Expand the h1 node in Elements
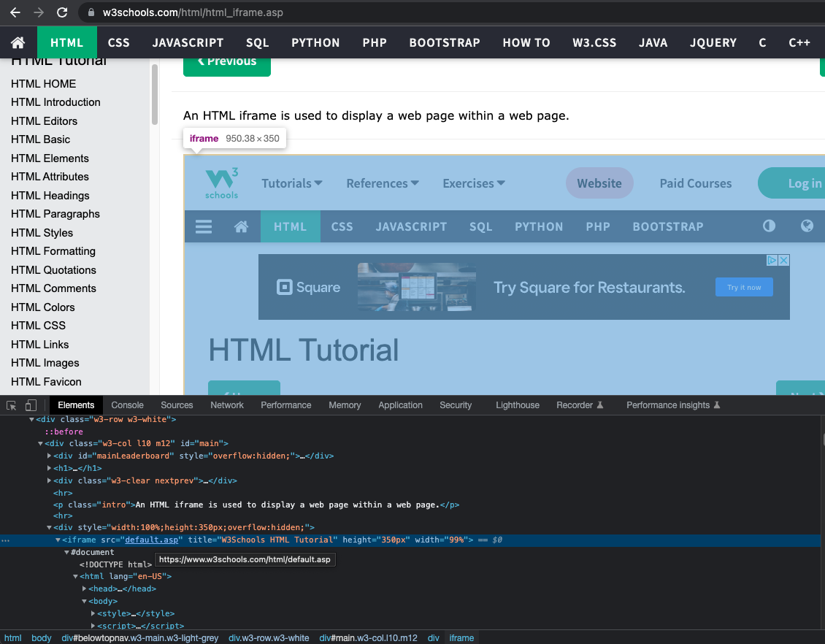This screenshot has width=825, height=644. pos(49,468)
